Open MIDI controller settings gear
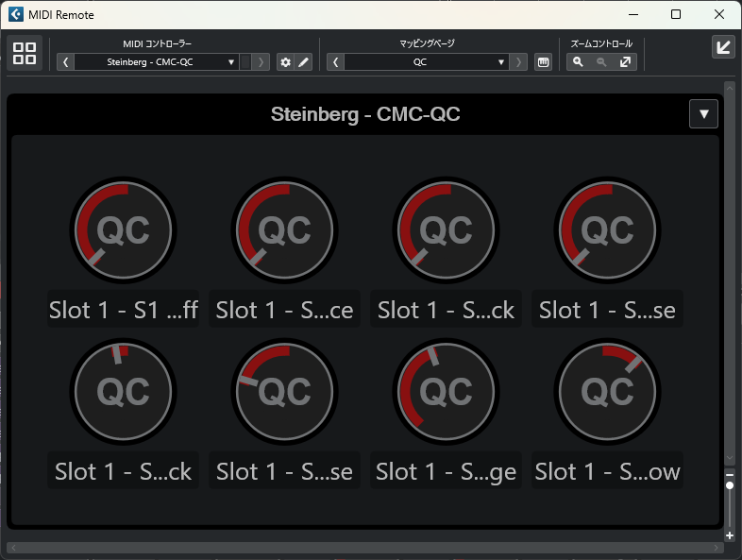742x560 pixels. click(x=285, y=62)
